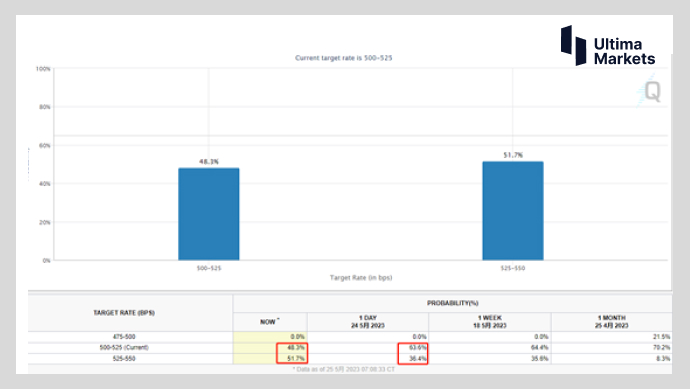Click the highlighted 48.3% NOW cell
The width and height of the screenshot is (690, 389).
[x=292, y=348]
